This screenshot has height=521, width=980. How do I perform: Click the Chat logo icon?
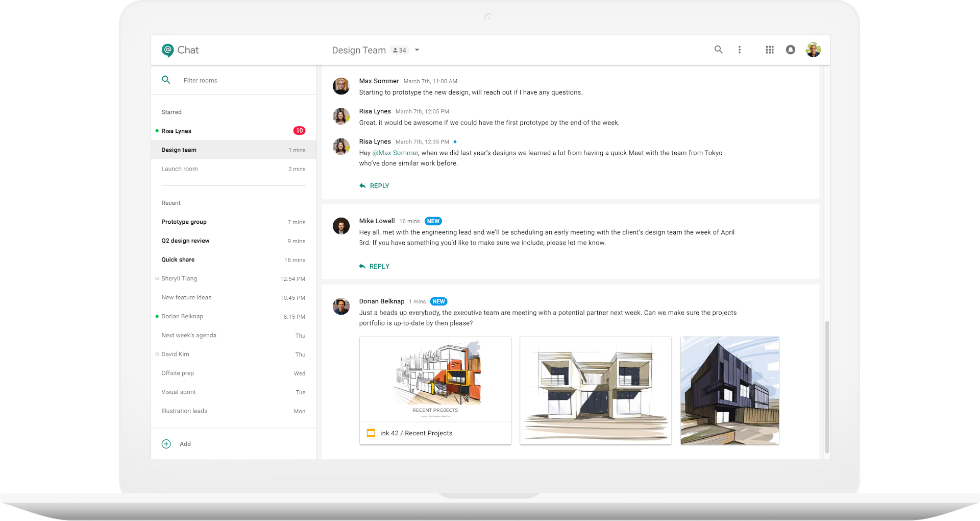pyautogui.click(x=167, y=50)
